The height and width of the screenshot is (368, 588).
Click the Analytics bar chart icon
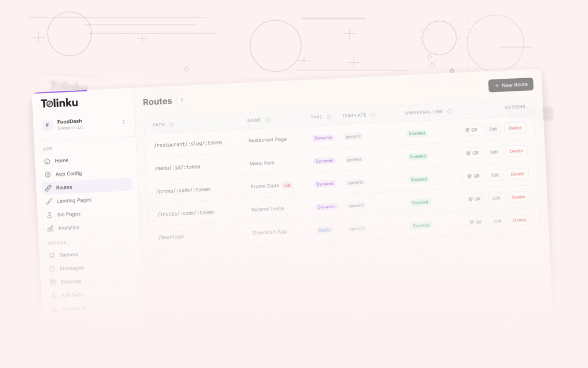pos(51,229)
